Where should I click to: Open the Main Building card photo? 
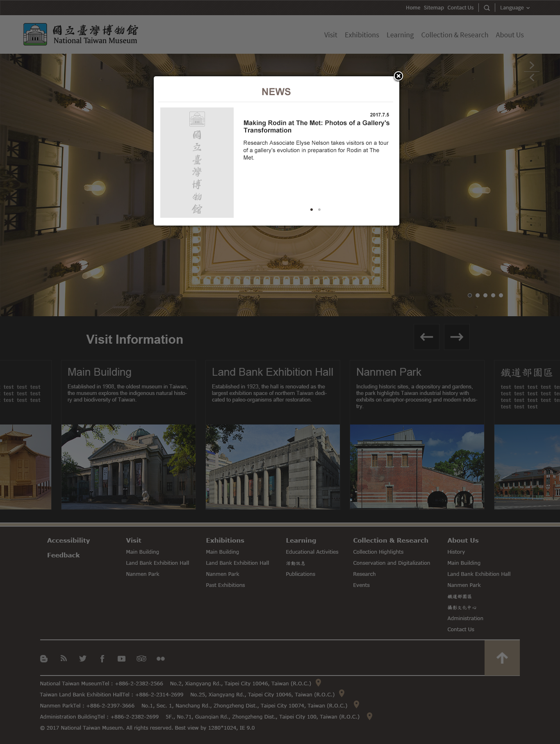point(128,467)
